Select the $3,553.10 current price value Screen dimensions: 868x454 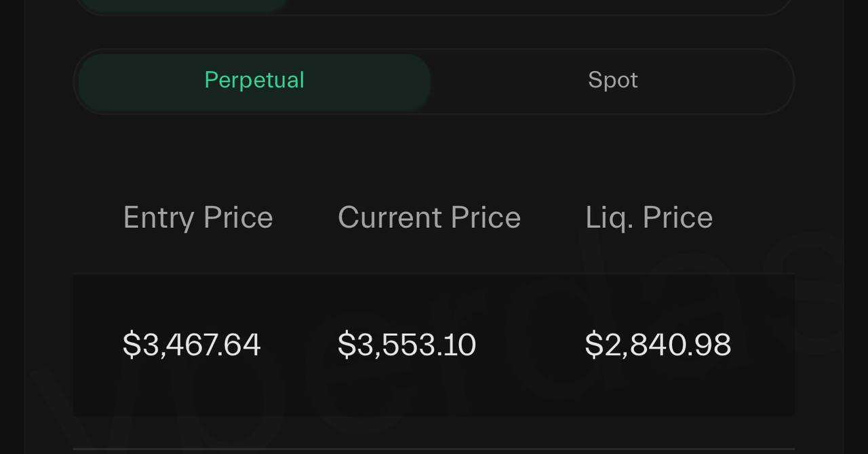click(407, 345)
